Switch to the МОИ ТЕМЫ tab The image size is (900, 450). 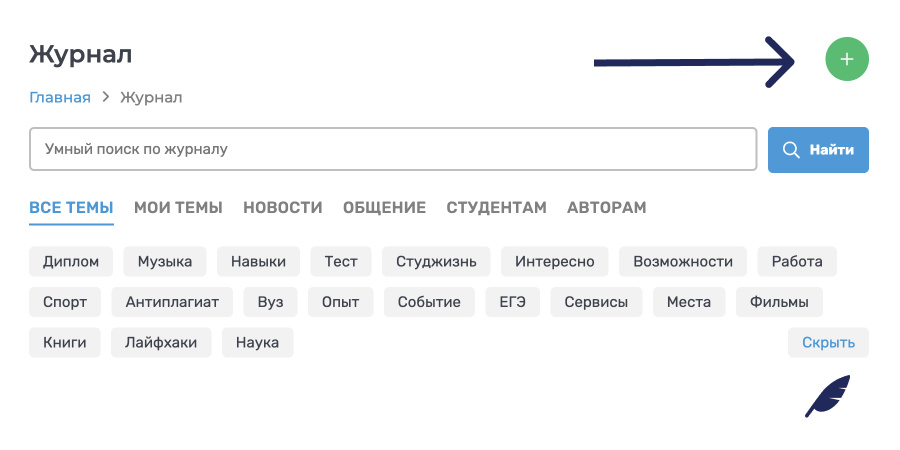point(178,208)
